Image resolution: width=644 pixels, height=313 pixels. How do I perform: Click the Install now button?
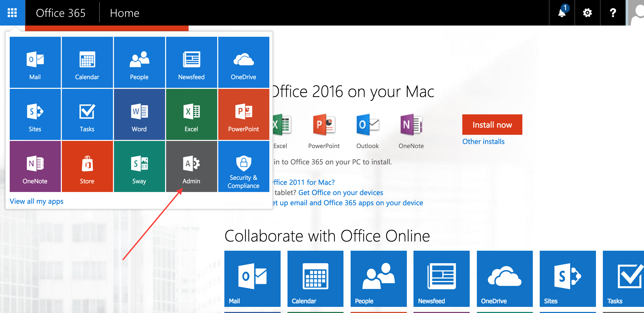(492, 125)
